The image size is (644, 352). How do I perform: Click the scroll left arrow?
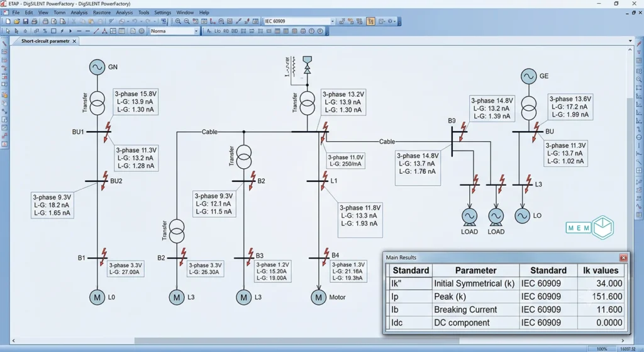pyautogui.click(x=14, y=341)
